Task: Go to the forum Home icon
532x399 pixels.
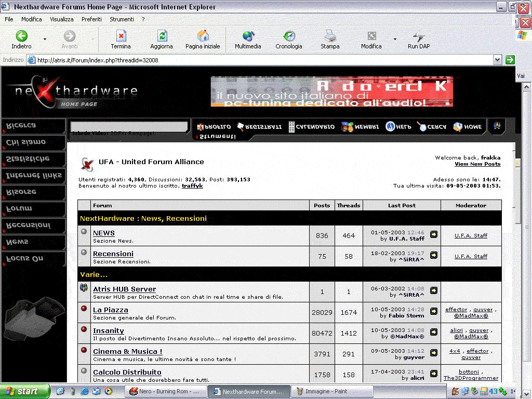Action: click(x=468, y=127)
